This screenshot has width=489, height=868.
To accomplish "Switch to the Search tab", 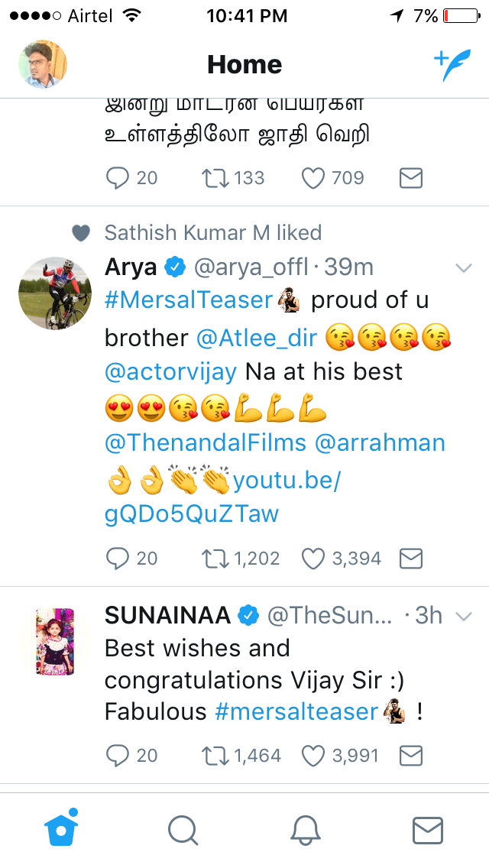I will (183, 830).
